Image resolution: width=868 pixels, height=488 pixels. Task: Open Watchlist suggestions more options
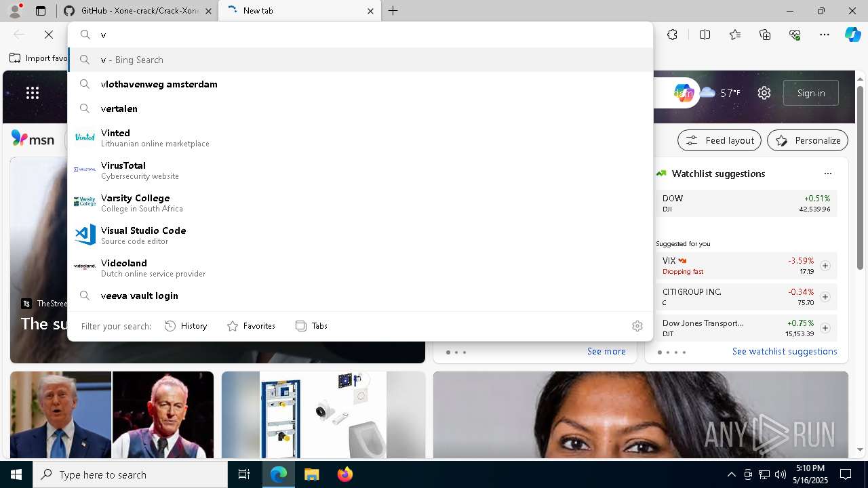pyautogui.click(x=827, y=174)
